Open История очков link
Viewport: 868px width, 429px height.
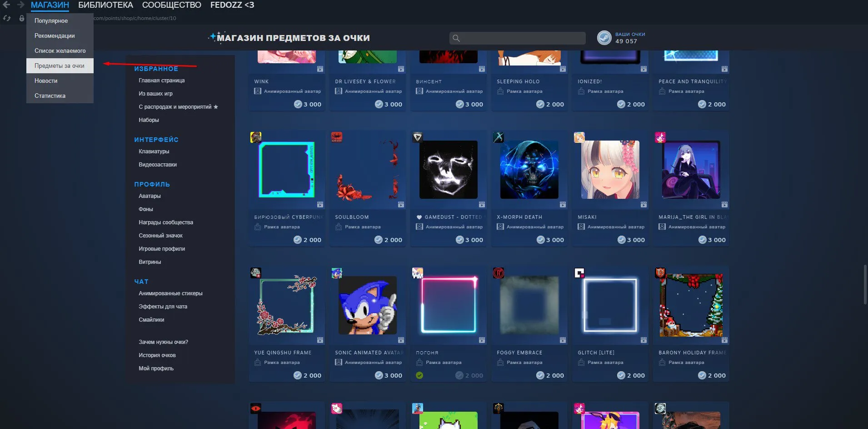157,355
